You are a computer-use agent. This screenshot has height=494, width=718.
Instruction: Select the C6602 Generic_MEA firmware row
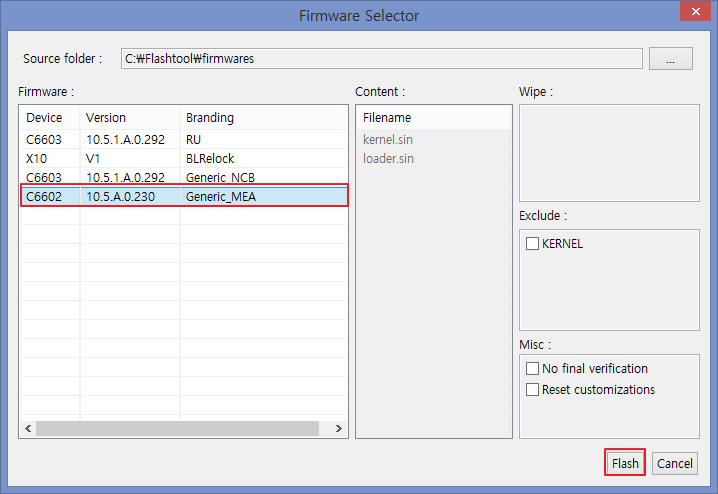(184, 196)
